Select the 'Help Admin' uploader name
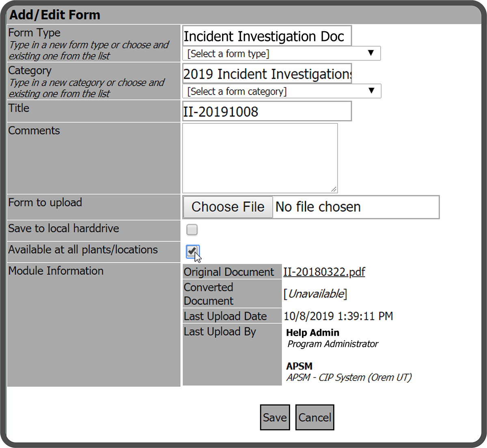 [312, 333]
